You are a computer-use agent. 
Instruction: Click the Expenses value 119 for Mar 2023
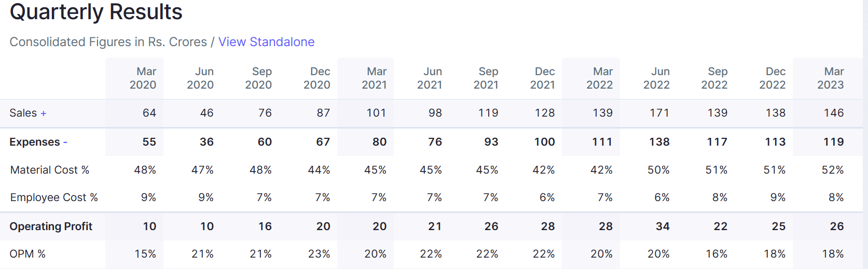833,142
